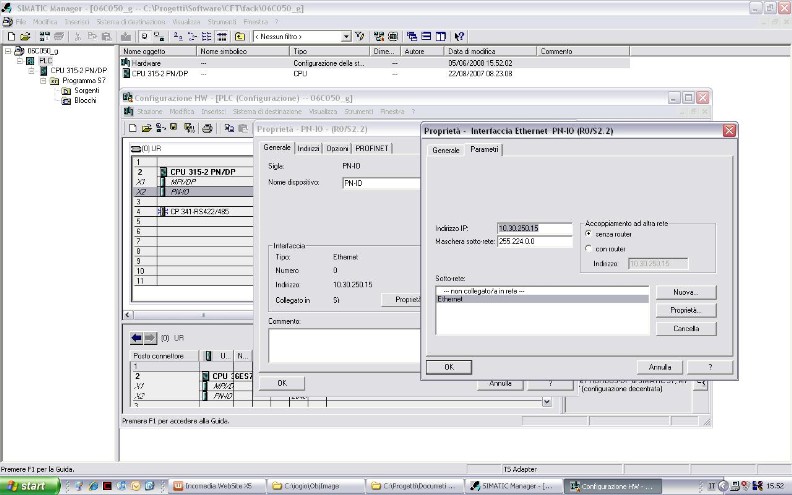This screenshot has width=792, height=495.
Task: Open Windows start button
Action: (28, 486)
